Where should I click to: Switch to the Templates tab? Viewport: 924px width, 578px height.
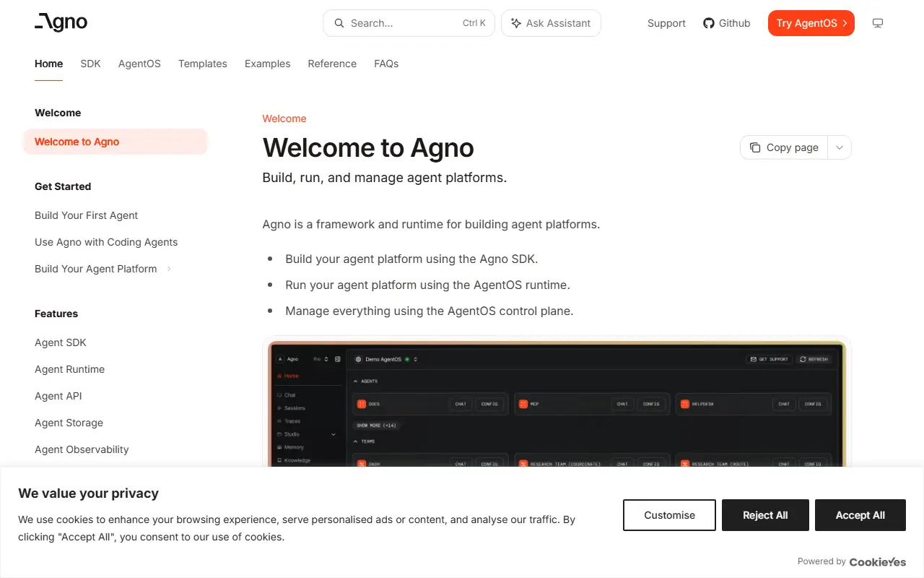coord(203,64)
